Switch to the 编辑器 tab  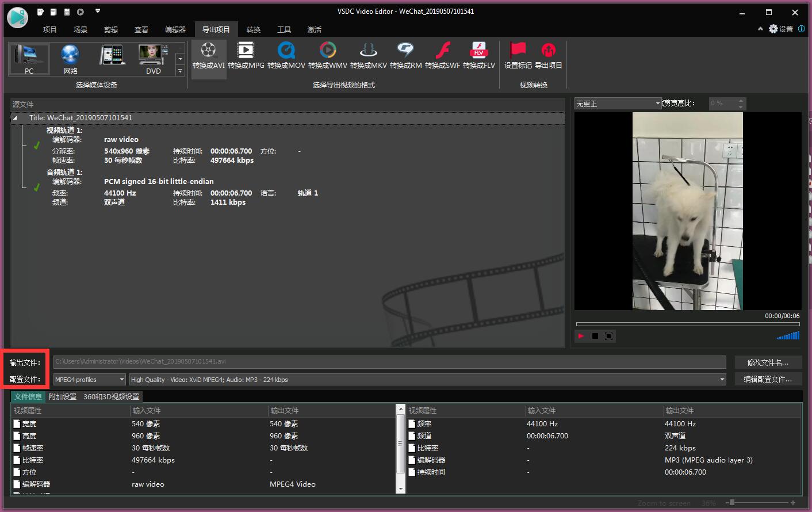pos(175,30)
